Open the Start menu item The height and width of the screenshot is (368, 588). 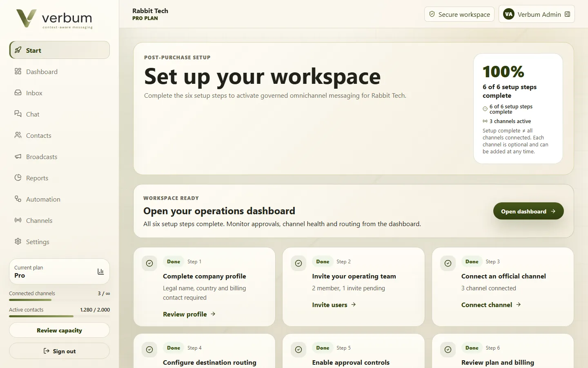point(59,50)
